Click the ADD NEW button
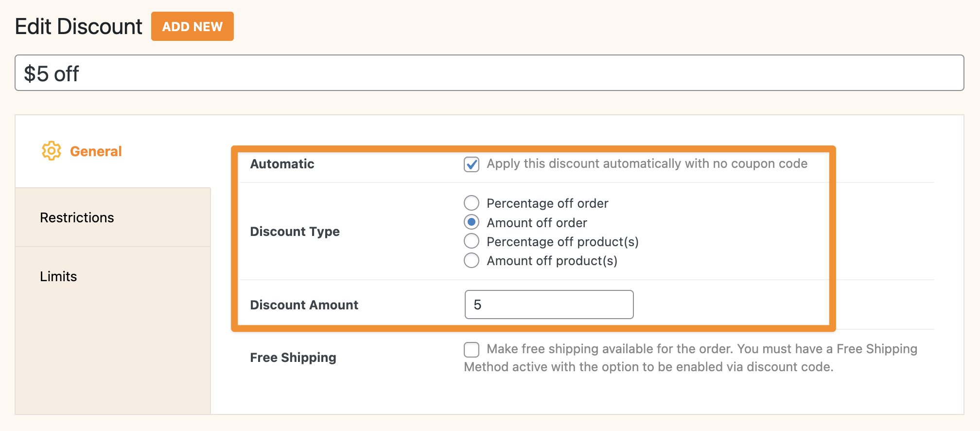The height and width of the screenshot is (431, 980). (x=192, y=26)
